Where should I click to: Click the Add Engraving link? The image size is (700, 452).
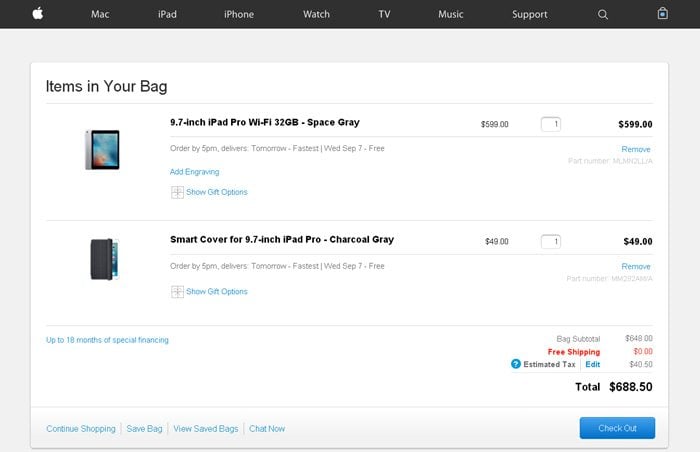click(195, 172)
